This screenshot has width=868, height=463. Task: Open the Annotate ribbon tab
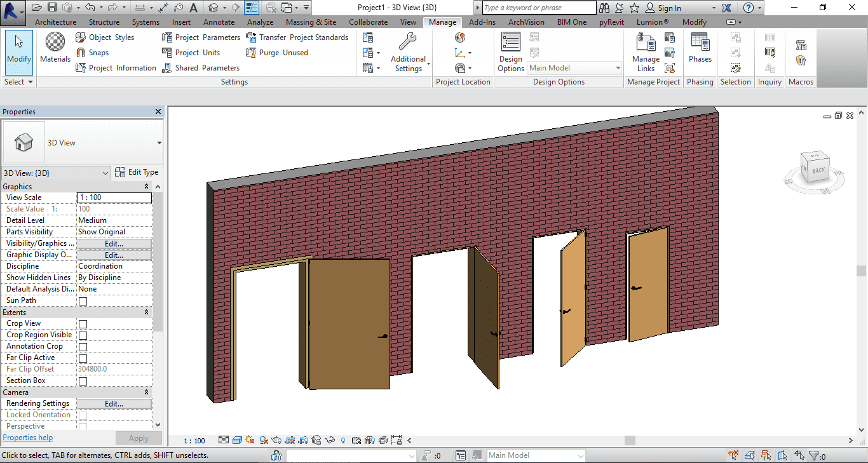point(219,22)
